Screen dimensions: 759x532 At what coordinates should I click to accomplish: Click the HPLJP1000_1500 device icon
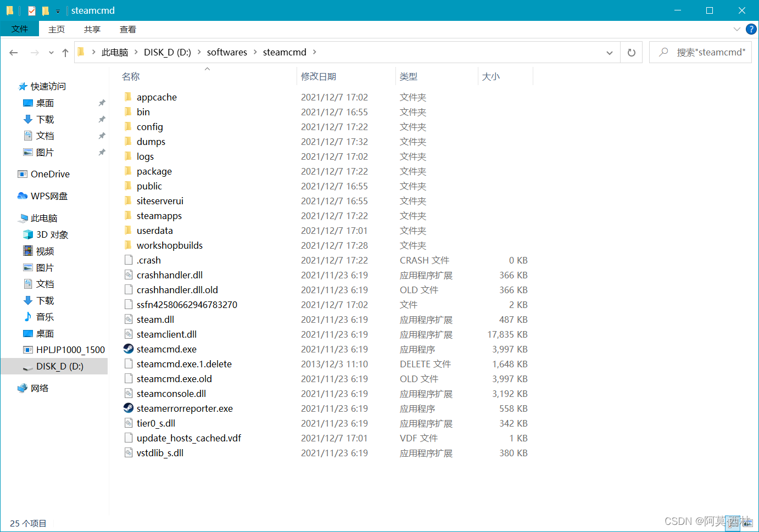(x=28, y=350)
